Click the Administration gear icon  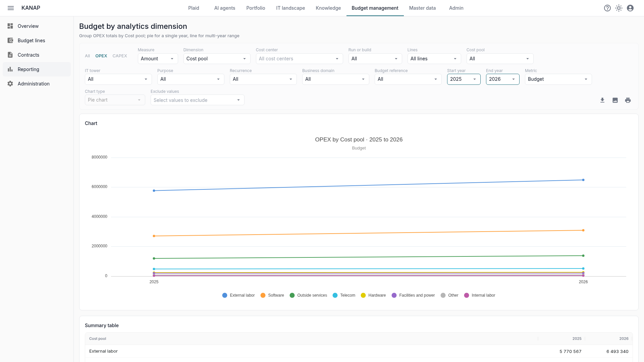[x=10, y=84]
